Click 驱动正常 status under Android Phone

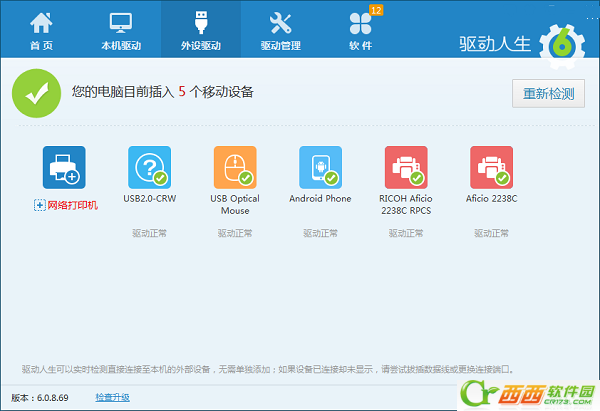click(x=320, y=233)
